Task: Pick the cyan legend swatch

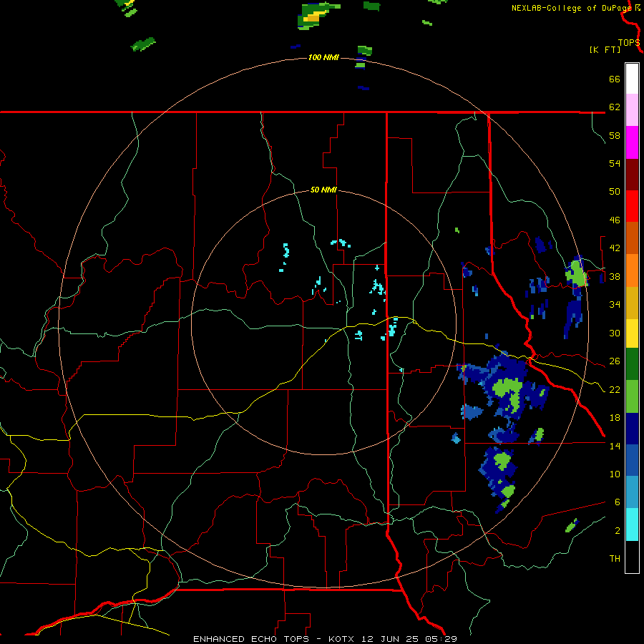Action: point(632,525)
